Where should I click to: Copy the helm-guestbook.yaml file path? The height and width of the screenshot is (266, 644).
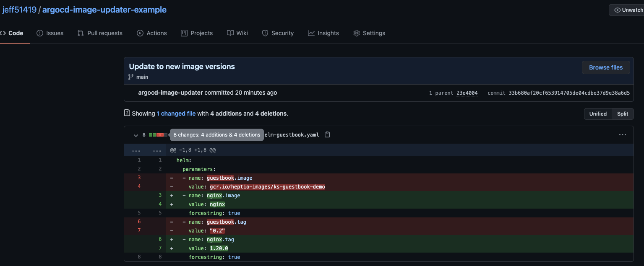(x=328, y=135)
